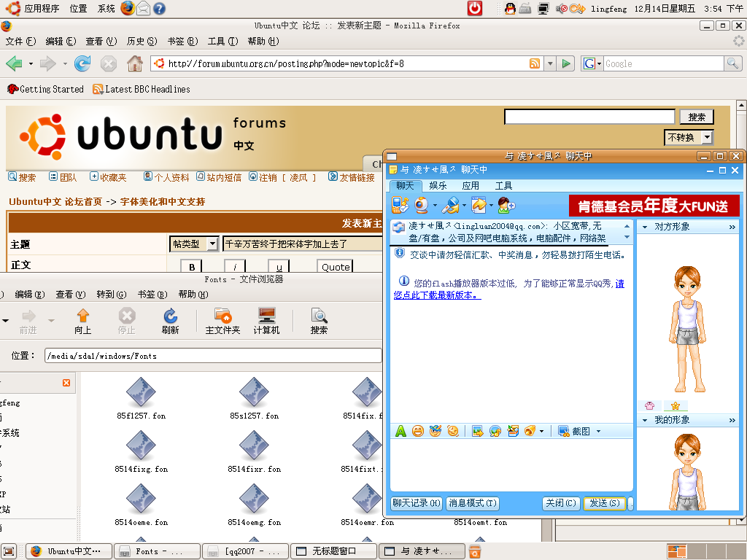Viewport: 747px width, 560px height.
Task: Close the file browser side pane
Action: (66, 383)
